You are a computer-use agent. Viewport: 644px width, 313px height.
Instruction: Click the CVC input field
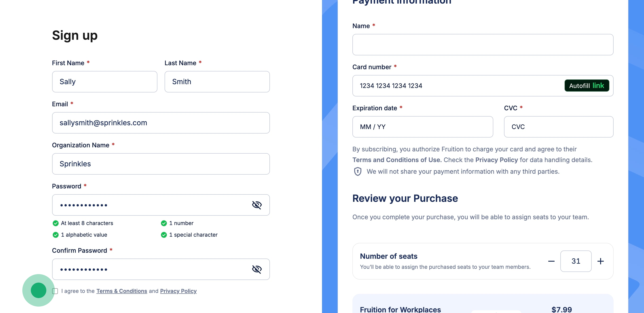[x=558, y=127]
